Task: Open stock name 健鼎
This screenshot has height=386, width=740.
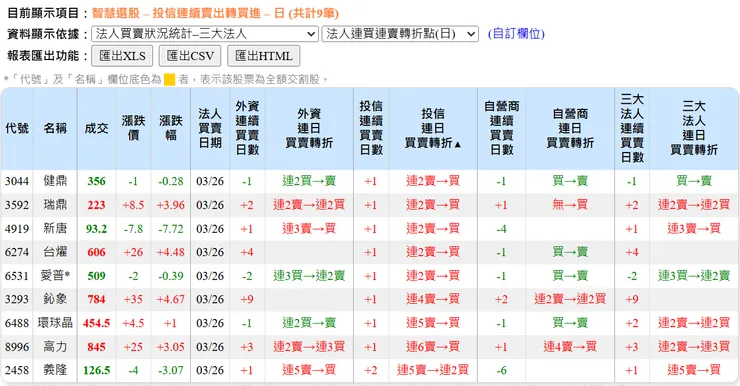Action: [55, 181]
